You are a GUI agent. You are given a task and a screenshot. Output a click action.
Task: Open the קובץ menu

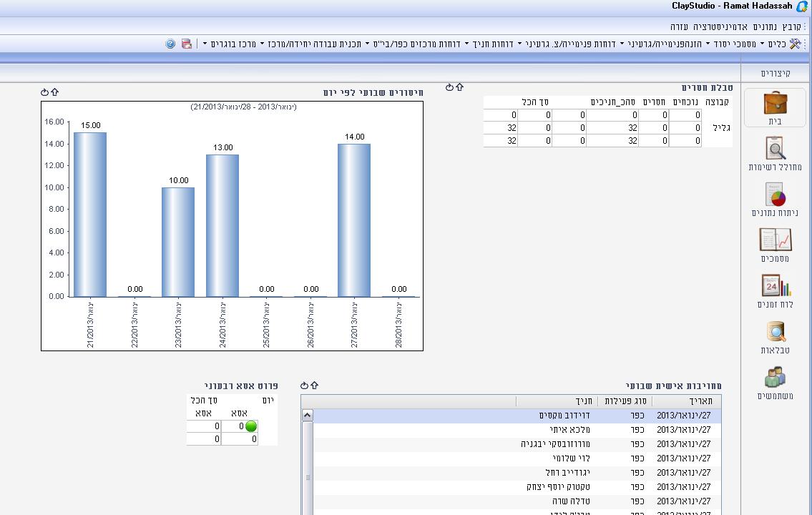coord(792,26)
